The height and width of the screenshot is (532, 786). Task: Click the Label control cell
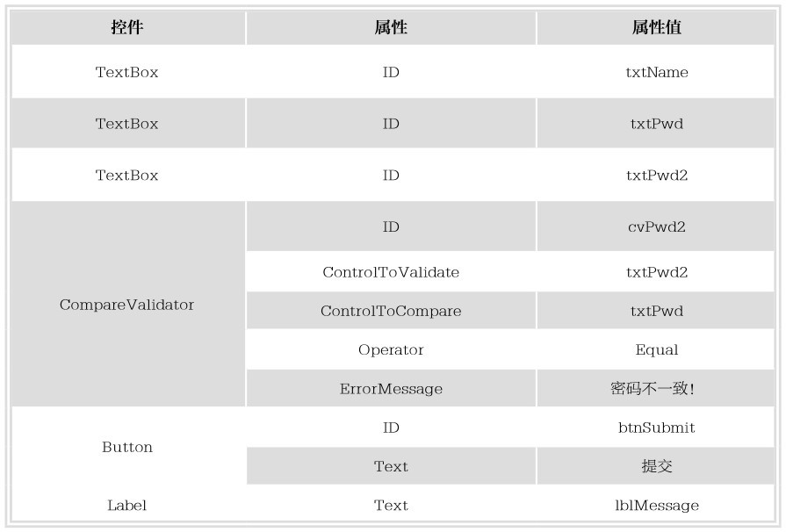click(x=128, y=505)
